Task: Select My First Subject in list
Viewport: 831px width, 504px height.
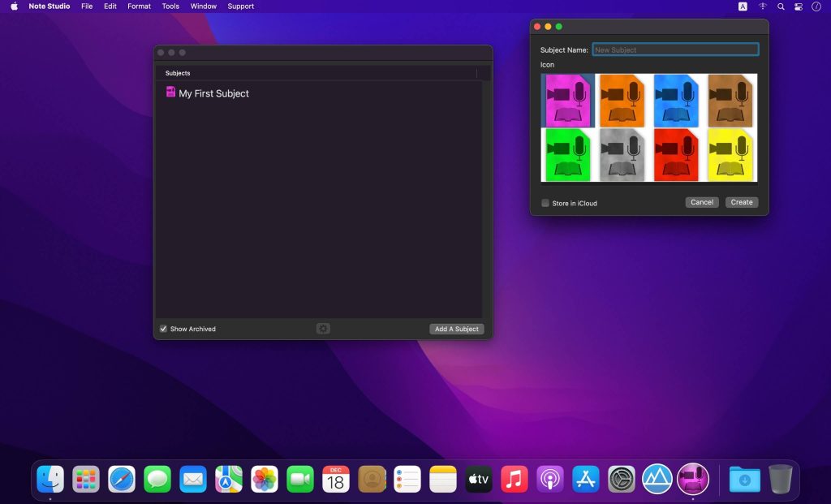Action: pos(213,93)
